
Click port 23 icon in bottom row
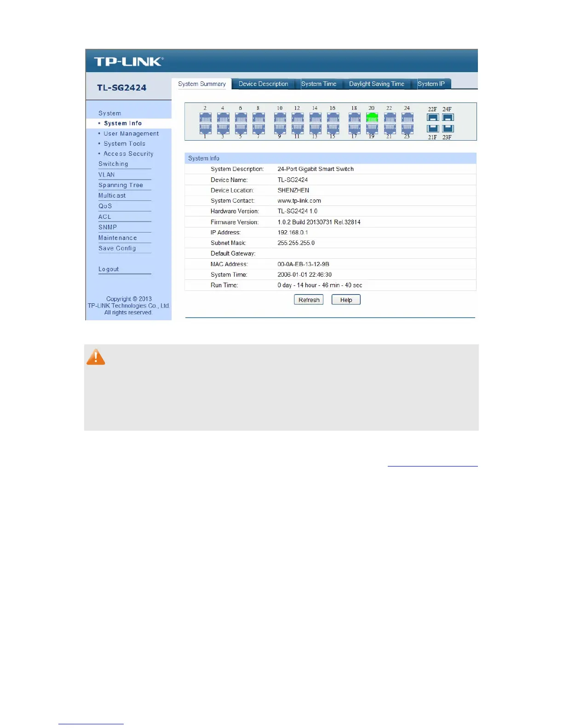click(407, 129)
